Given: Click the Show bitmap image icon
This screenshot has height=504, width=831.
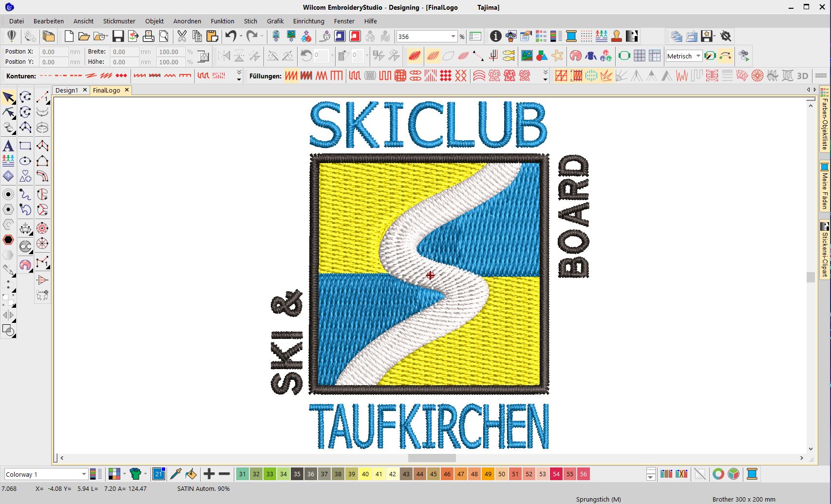Looking at the screenshot, I should click(x=527, y=56).
